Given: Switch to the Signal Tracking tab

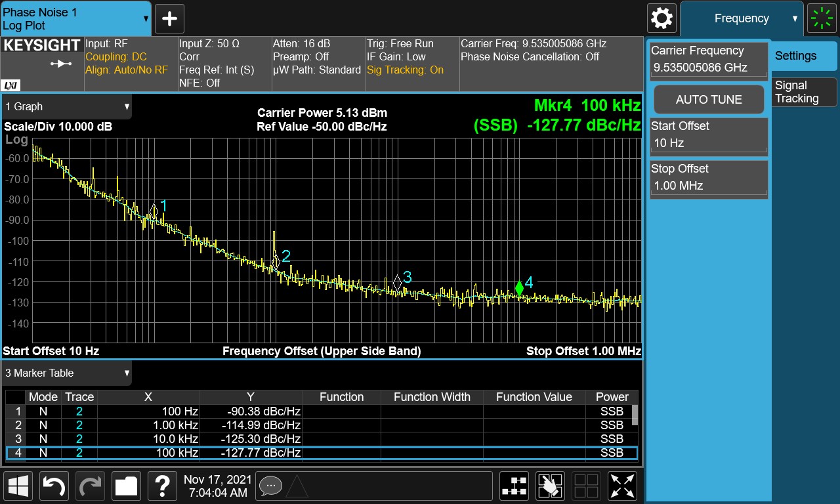Looking at the screenshot, I should point(804,92).
